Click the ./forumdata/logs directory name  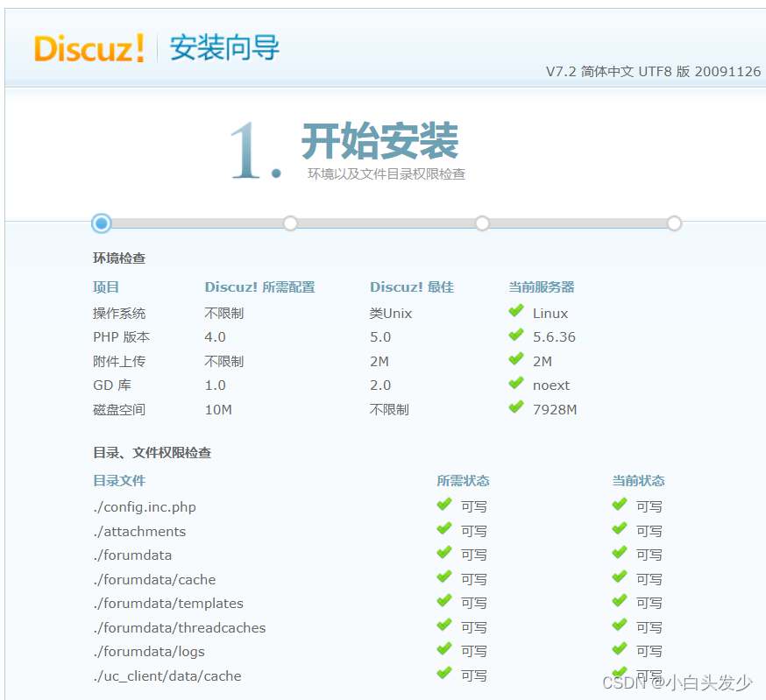pos(149,652)
